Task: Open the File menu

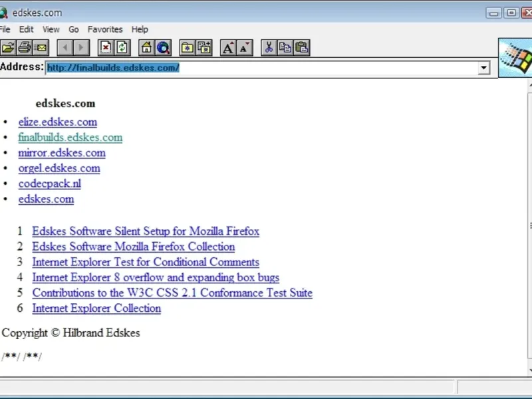Action: (x=5, y=29)
